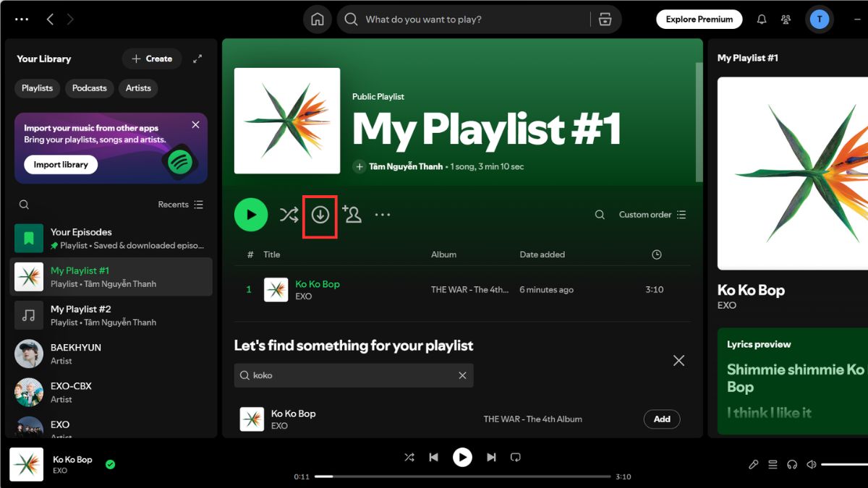Click the search magnifier in top bar

click(352, 20)
